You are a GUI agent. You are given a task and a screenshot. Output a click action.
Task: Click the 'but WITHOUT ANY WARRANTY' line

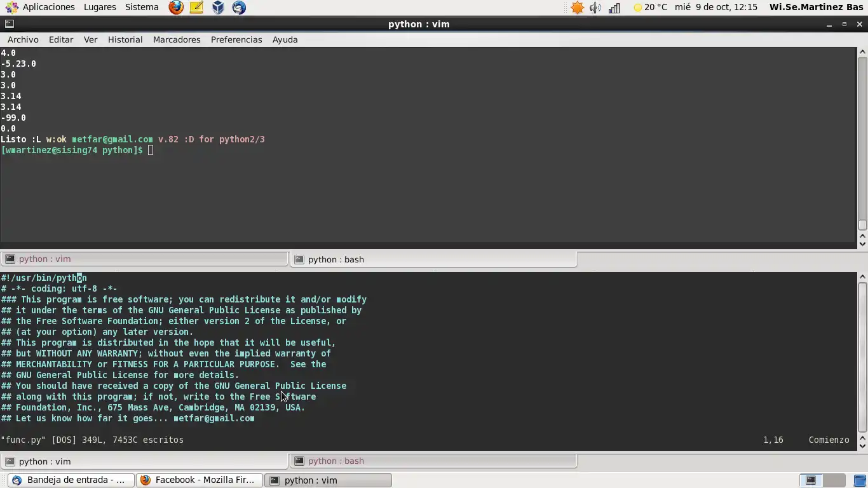[x=166, y=353]
